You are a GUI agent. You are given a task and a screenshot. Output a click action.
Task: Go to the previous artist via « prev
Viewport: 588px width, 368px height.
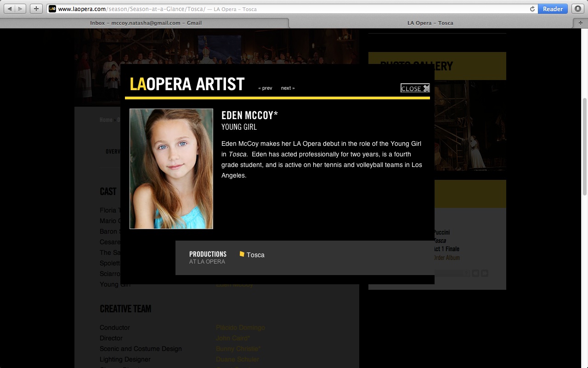tap(265, 88)
